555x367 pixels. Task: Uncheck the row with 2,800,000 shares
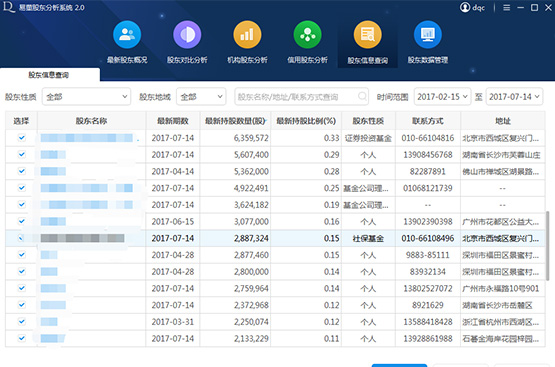click(x=22, y=271)
